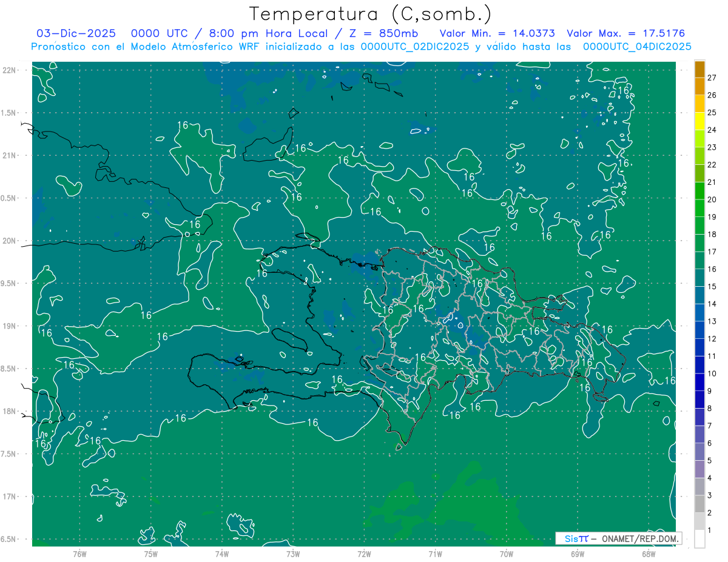The width and height of the screenshot is (728, 562).
Task: Click the "68W" longitude label
Action: coord(649,554)
